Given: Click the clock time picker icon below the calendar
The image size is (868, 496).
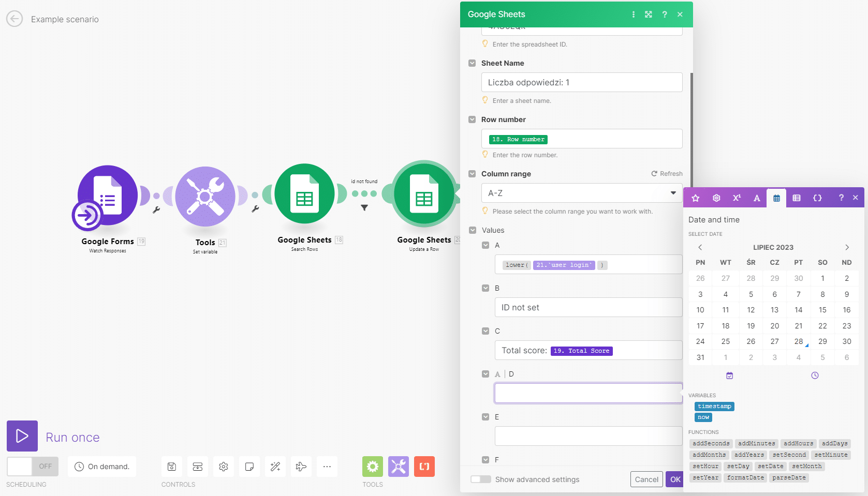Looking at the screenshot, I should [815, 375].
